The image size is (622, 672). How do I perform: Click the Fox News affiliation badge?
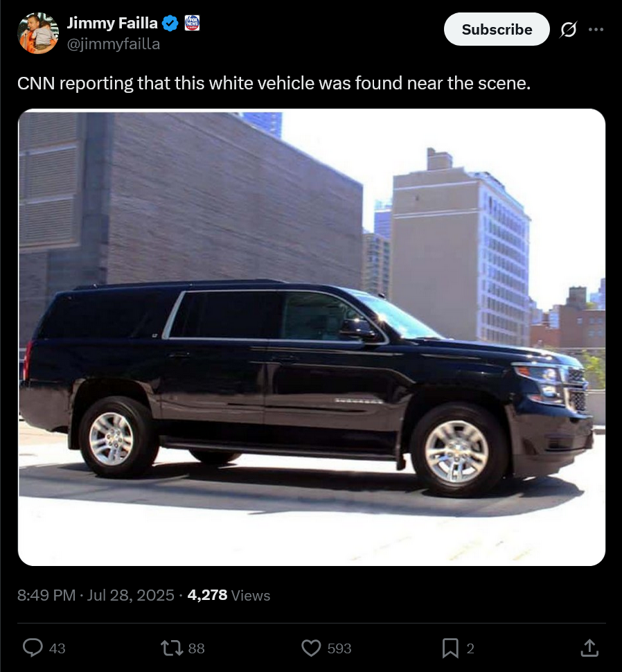[192, 23]
